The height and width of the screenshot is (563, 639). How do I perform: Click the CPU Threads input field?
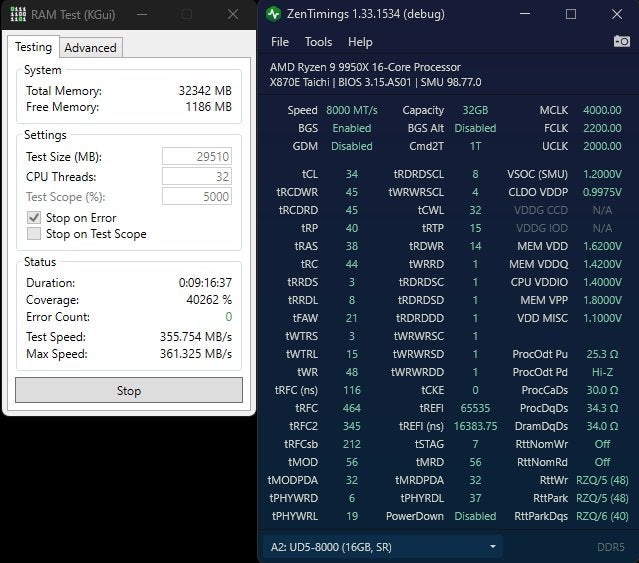pos(197,176)
